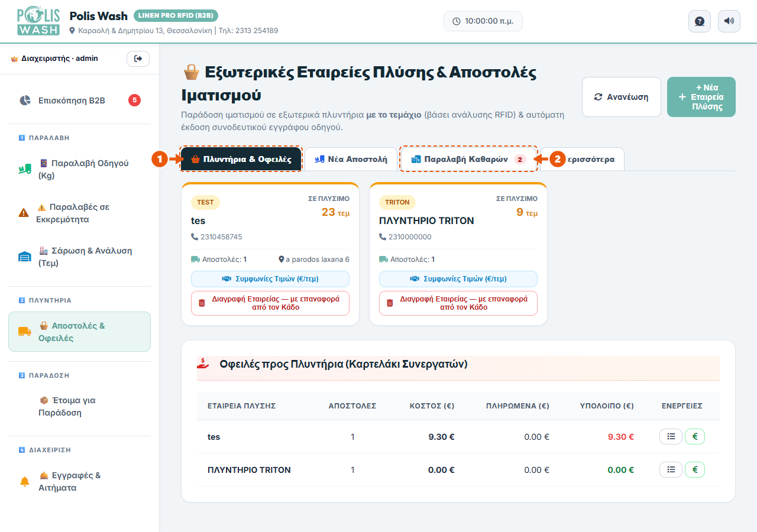Image resolution: width=757 pixels, height=532 pixels.
Task: Open Εγγραφές & Αιτήματα section
Action: coord(79,482)
